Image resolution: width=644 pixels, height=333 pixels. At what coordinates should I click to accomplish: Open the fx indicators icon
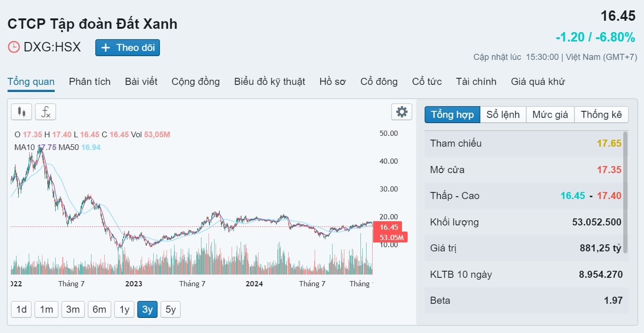click(x=45, y=112)
